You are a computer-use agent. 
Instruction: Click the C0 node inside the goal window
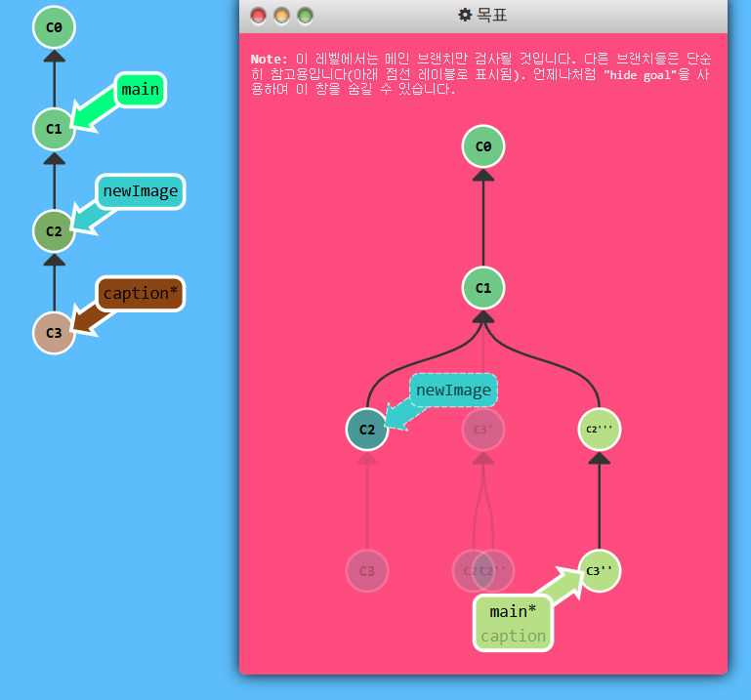[482, 146]
